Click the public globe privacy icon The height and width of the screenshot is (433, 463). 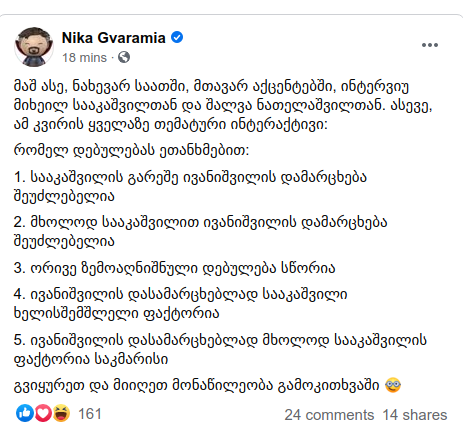pos(124,57)
